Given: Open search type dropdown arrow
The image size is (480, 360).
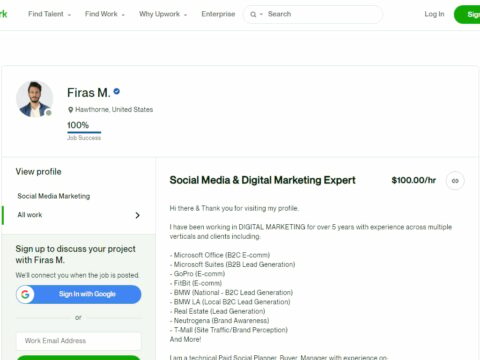Looking at the screenshot, I should click(x=261, y=14).
